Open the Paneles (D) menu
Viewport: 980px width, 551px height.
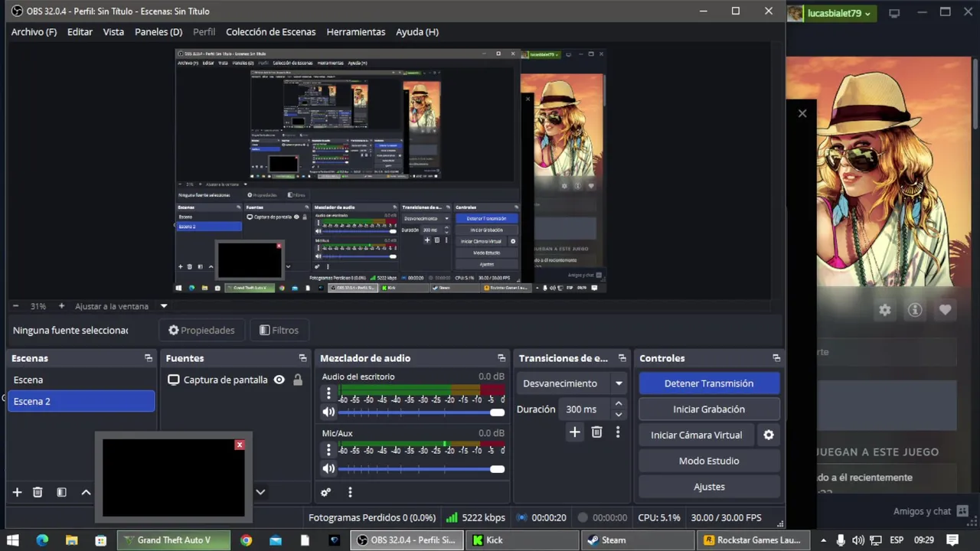pos(158,32)
